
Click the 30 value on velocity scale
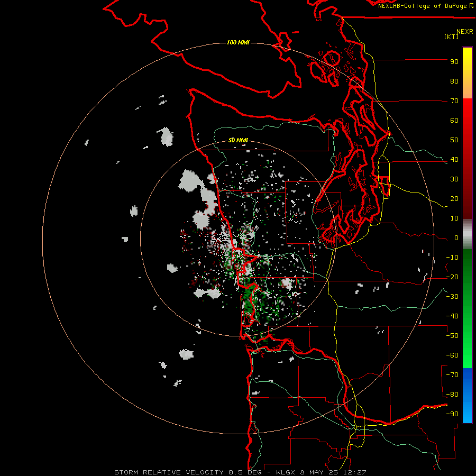coord(454,179)
